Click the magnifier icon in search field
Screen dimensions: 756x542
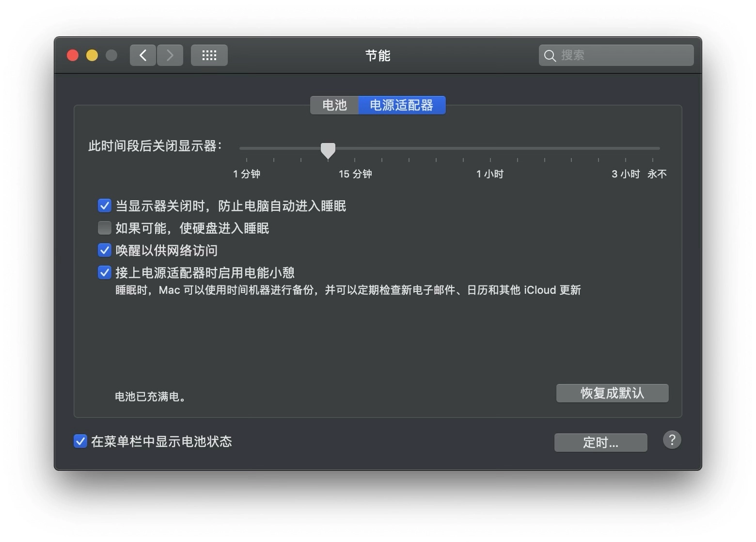click(550, 56)
